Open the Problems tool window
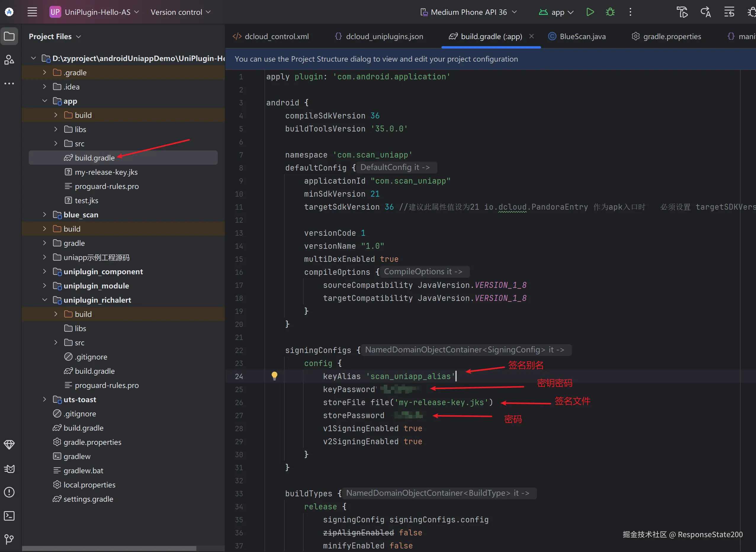756x552 pixels. click(x=9, y=492)
